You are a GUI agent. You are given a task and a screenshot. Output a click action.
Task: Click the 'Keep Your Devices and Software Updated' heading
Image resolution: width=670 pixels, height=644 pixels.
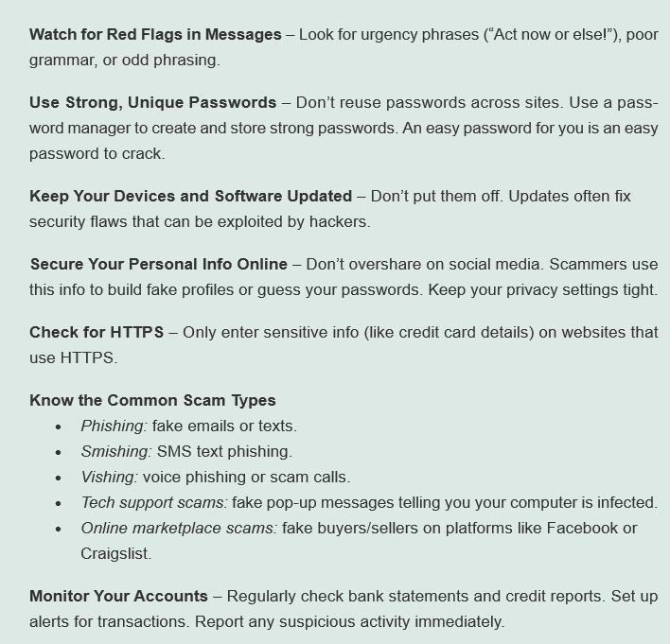pyautogui.click(x=190, y=196)
